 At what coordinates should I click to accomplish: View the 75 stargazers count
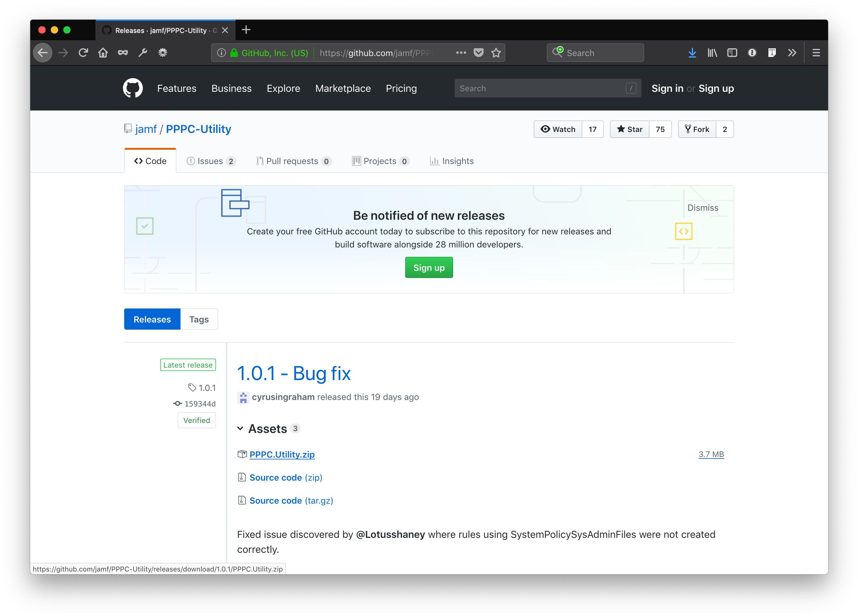click(660, 129)
